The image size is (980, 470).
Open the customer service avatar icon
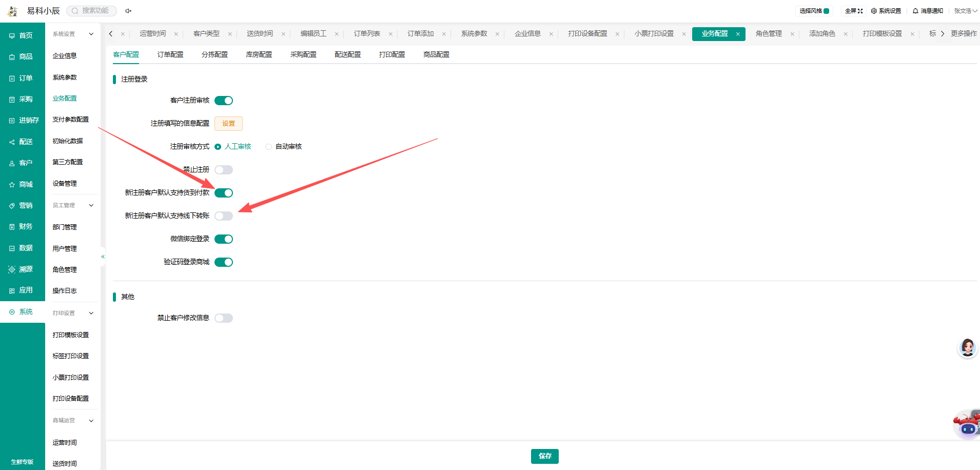tap(968, 348)
